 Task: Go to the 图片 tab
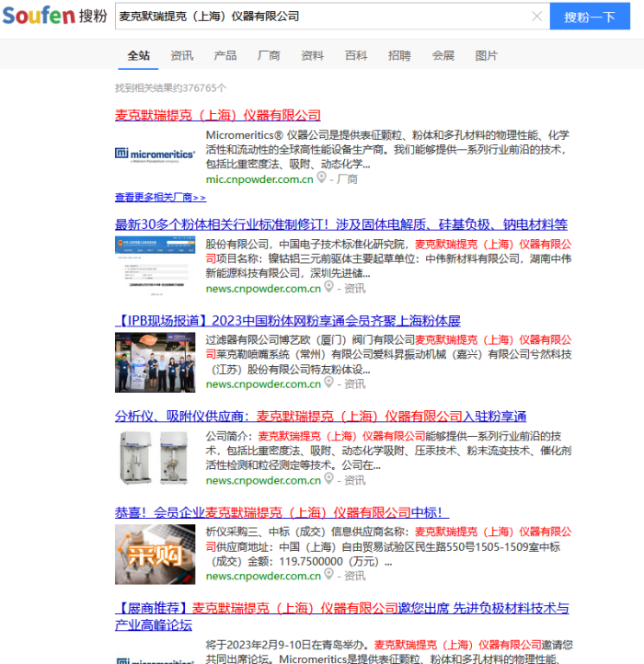coord(487,55)
